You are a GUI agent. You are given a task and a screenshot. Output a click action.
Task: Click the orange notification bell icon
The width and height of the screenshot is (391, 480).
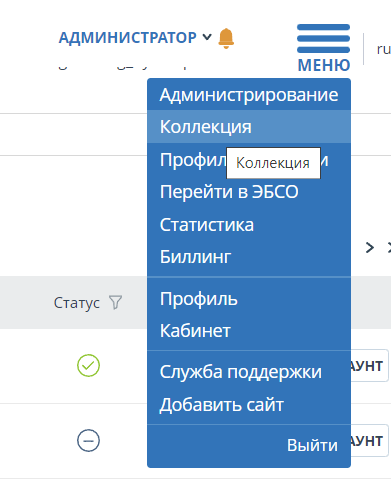pyautogui.click(x=226, y=38)
